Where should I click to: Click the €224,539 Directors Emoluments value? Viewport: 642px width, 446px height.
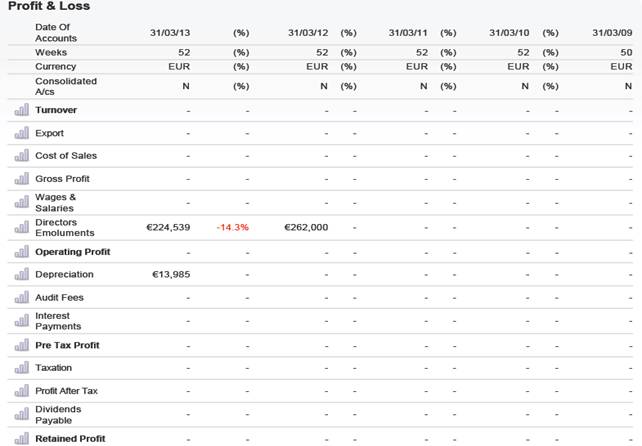(x=168, y=227)
